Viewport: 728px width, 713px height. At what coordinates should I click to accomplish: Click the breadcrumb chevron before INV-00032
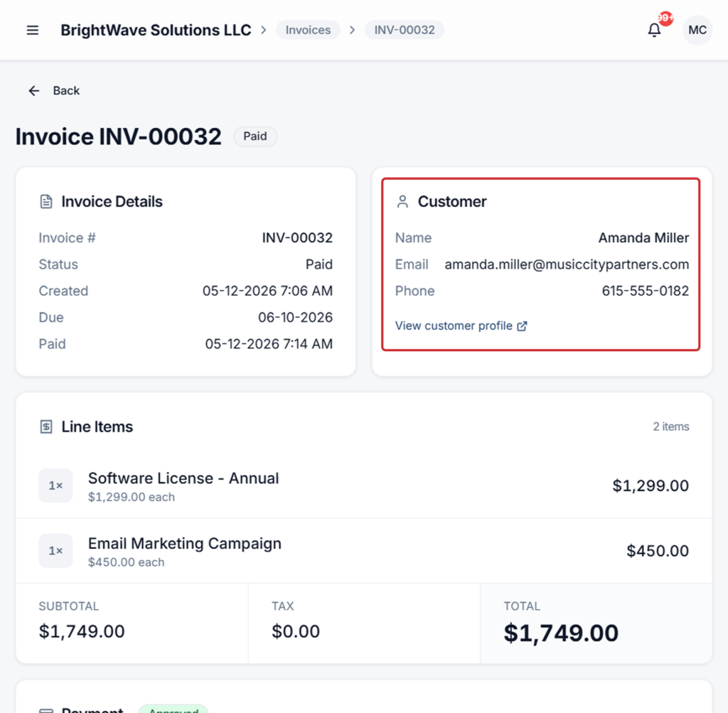(353, 30)
